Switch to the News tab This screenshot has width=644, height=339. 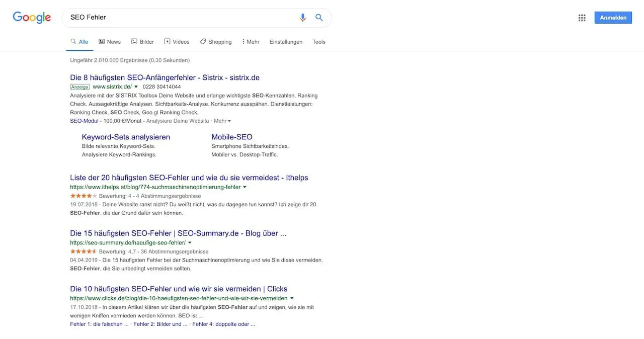point(110,42)
